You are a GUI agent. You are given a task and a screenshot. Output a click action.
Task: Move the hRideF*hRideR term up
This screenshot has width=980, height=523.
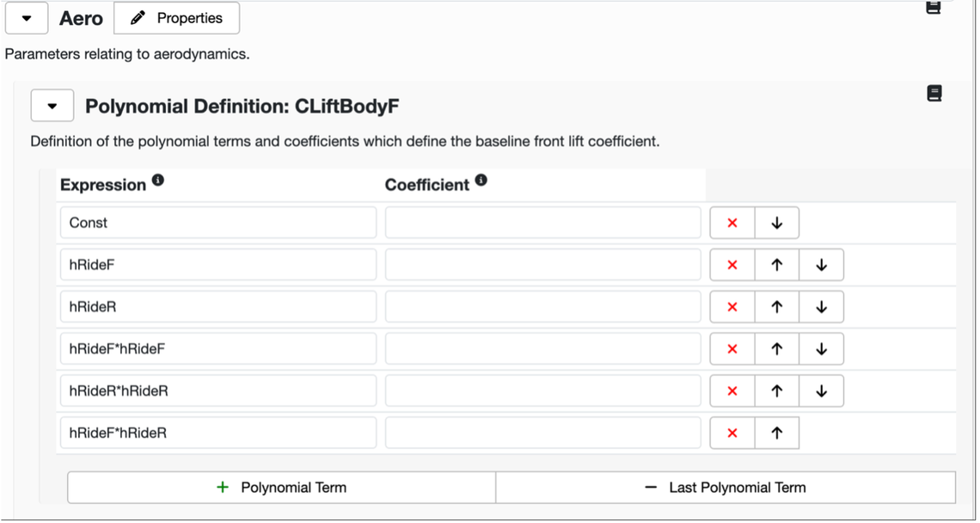click(777, 433)
